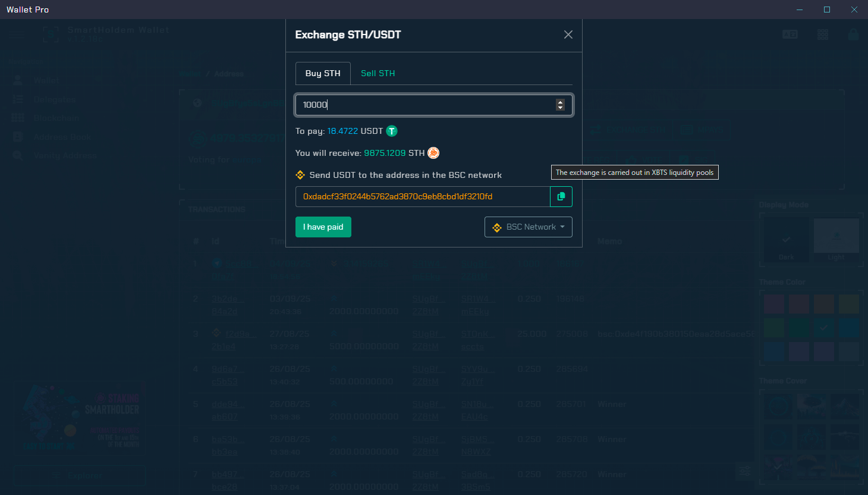This screenshot has height=495, width=868.
Task: Select the checked Theme Cover thumbnail
Action: pos(778,468)
